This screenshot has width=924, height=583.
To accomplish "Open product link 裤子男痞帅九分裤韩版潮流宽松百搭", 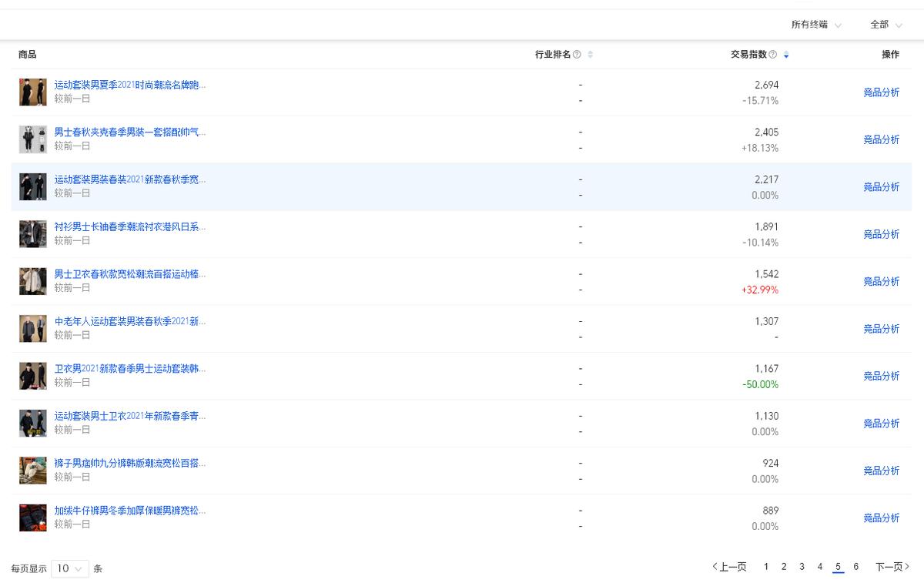I will [x=130, y=464].
